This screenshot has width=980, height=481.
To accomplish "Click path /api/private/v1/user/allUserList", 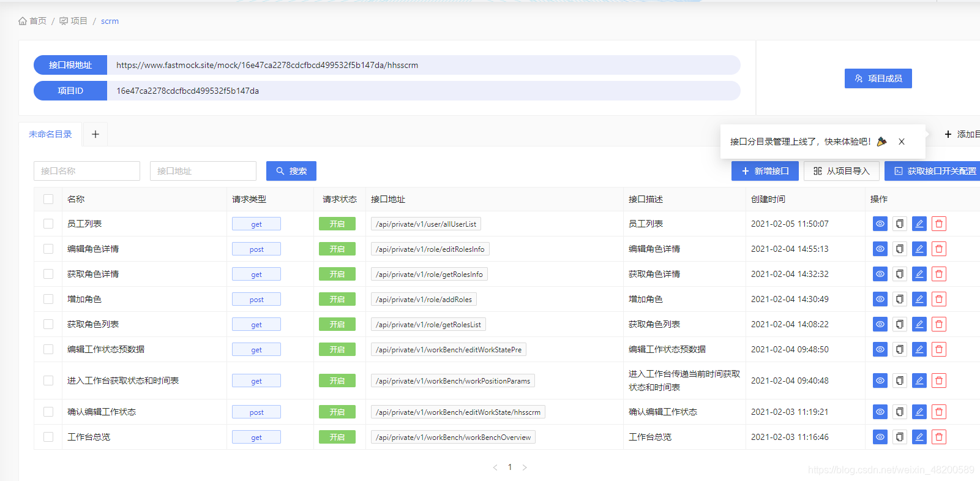I will click(x=426, y=224).
